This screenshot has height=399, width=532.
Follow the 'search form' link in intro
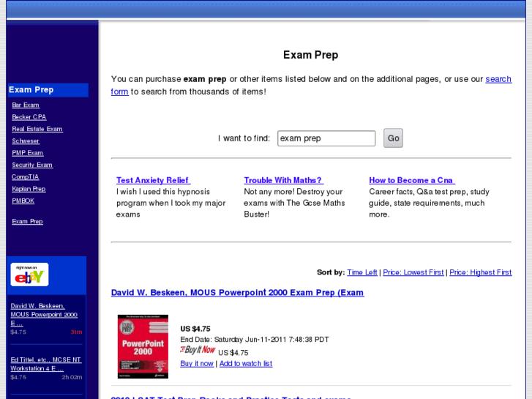pos(498,79)
